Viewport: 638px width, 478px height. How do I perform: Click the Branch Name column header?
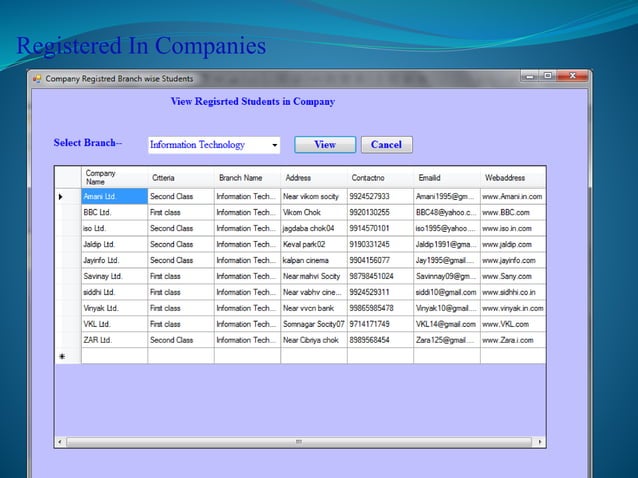pyautogui.click(x=246, y=178)
